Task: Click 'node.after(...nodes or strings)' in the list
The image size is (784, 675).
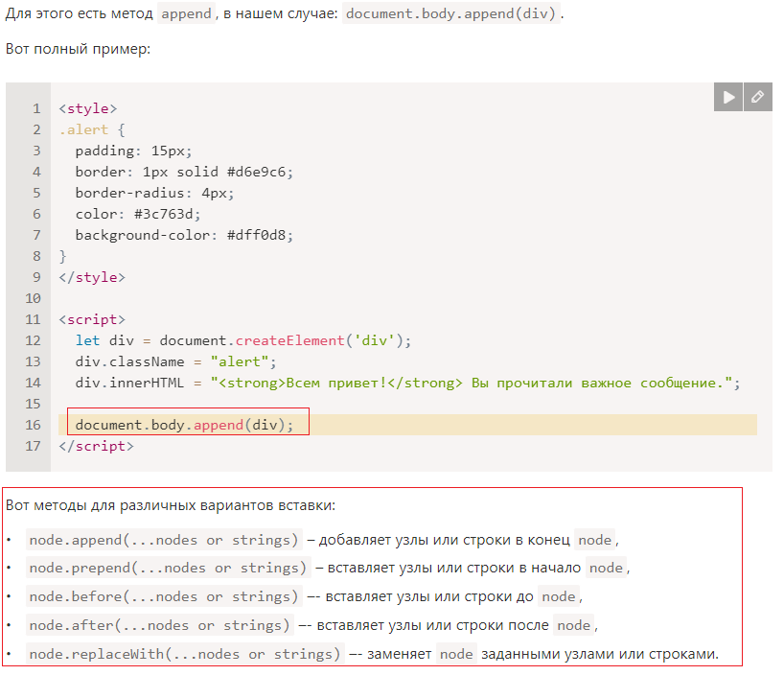Action: point(160,625)
